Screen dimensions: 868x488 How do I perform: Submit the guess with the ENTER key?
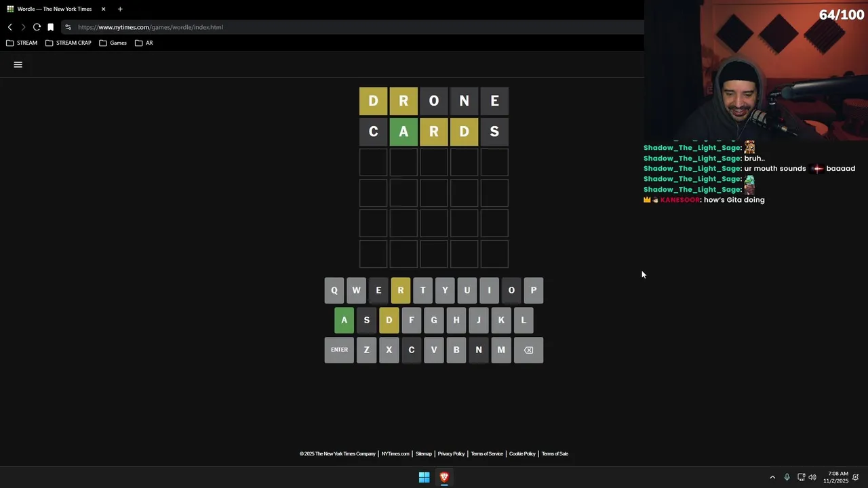[x=339, y=350]
